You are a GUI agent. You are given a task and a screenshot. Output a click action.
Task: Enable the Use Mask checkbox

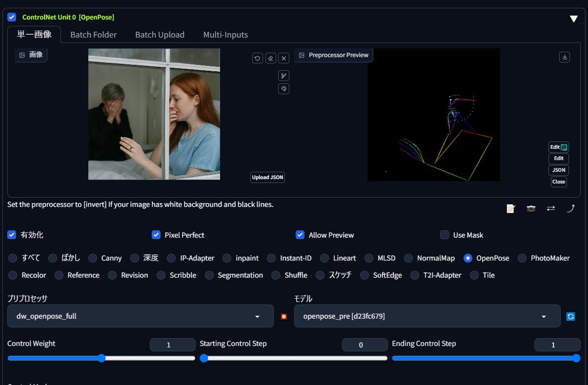[445, 235]
